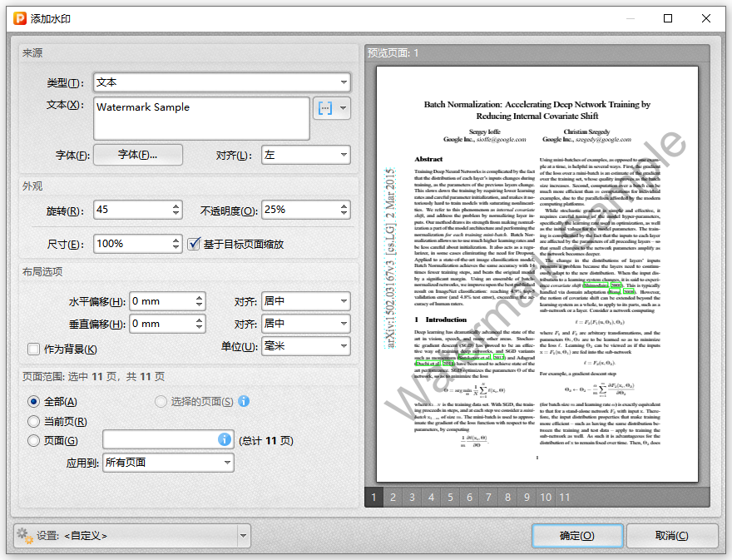Open the text 对齐 dropdown showing 左

pos(305,155)
